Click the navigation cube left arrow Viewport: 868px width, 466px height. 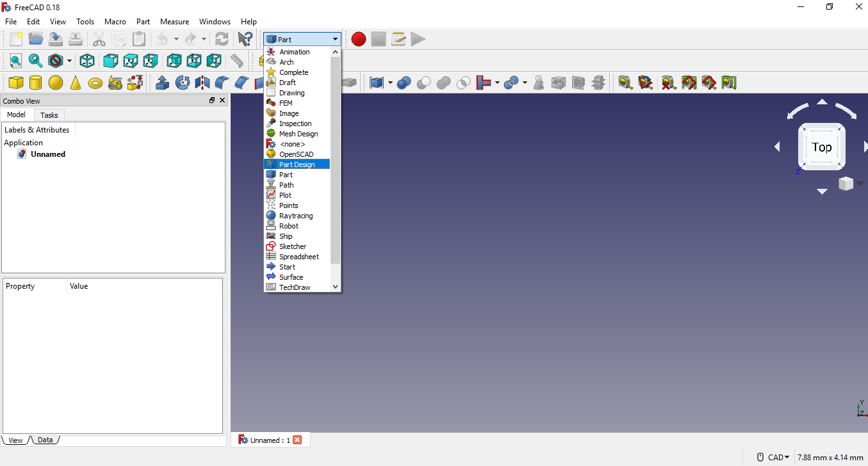tap(777, 147)
